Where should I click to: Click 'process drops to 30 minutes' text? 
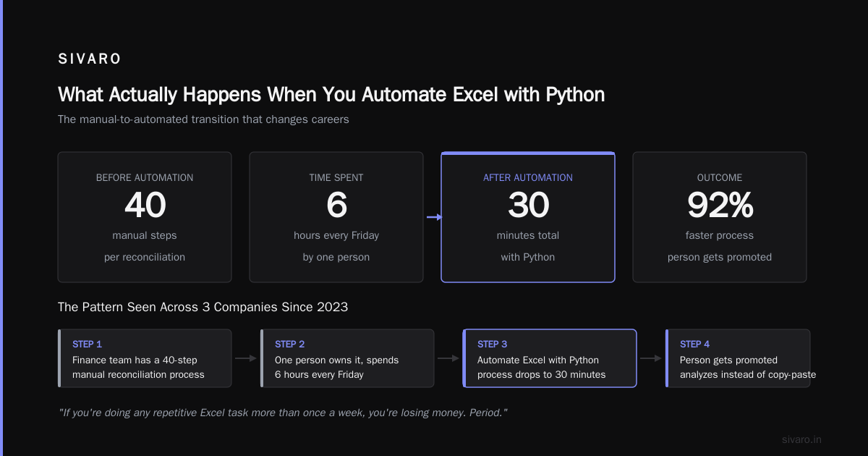[542, 374]
